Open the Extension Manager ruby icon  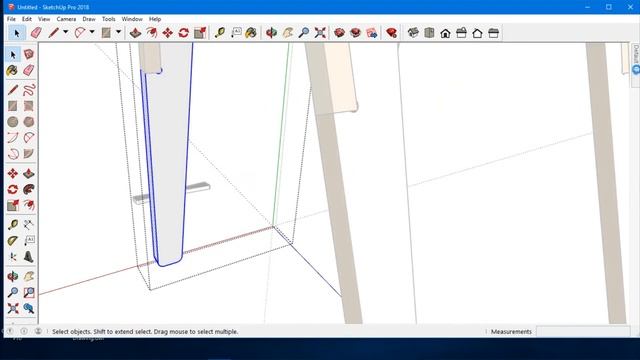(x=391, y=33)
